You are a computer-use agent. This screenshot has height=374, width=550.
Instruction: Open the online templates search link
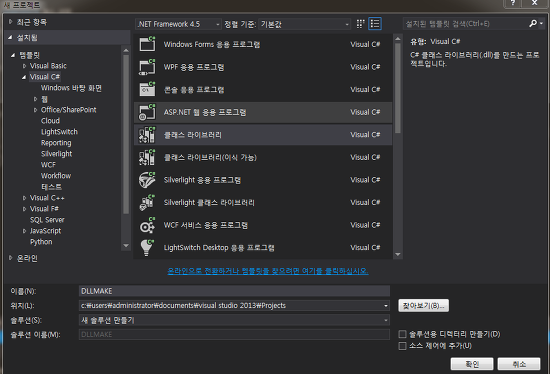coord(268,271)
